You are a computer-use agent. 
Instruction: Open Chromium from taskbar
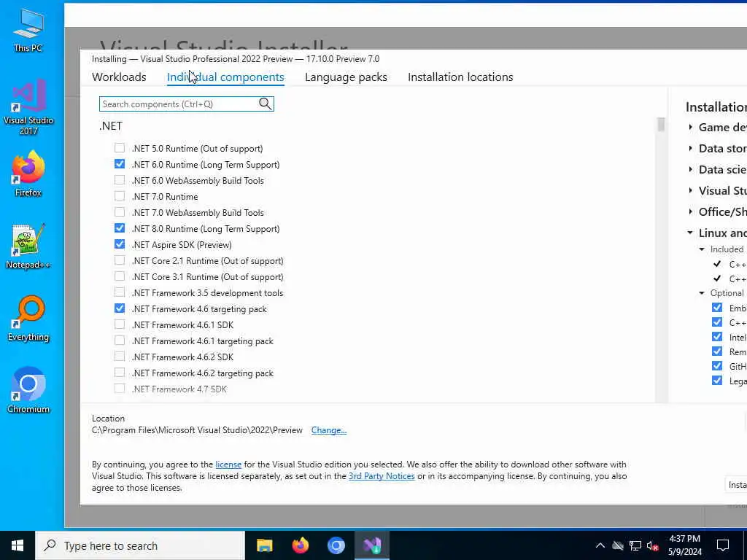point(336,545)
